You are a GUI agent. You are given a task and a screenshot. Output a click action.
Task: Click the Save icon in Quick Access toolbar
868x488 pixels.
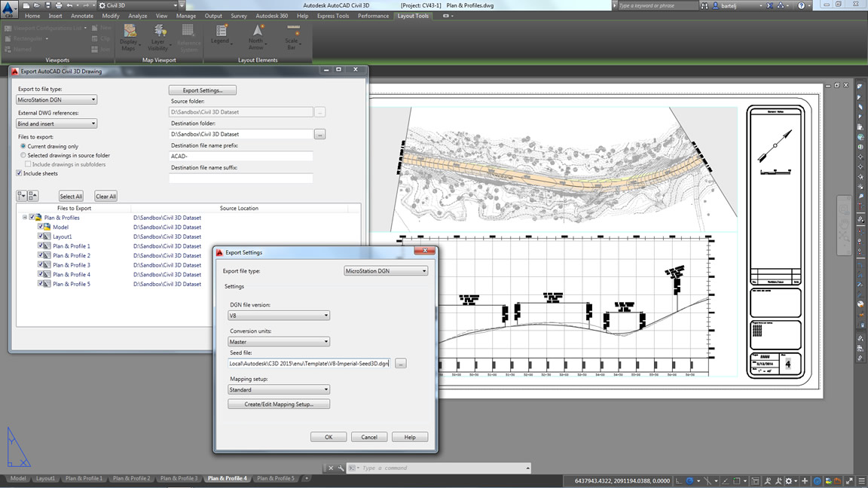[47, 5]
